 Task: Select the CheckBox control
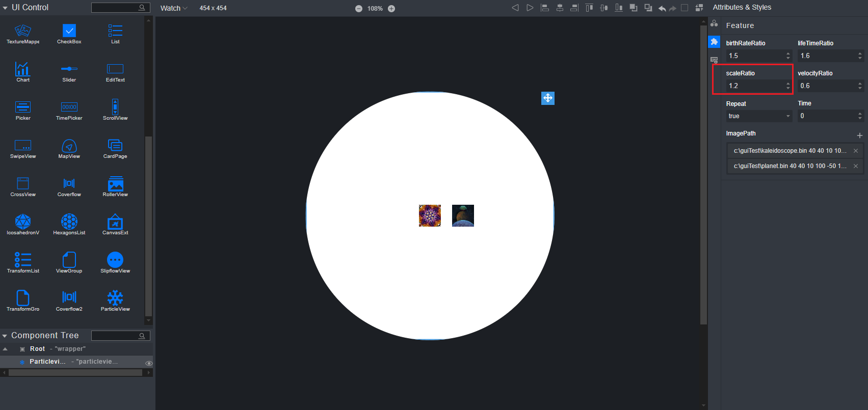[x=69, y=32]
